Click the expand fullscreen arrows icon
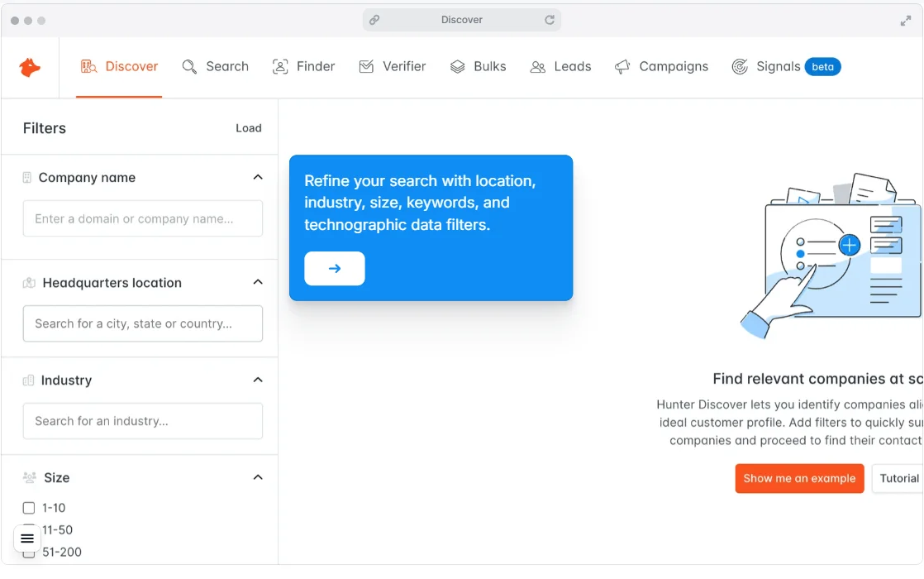The image size is (924, 579). coord(906,22)
